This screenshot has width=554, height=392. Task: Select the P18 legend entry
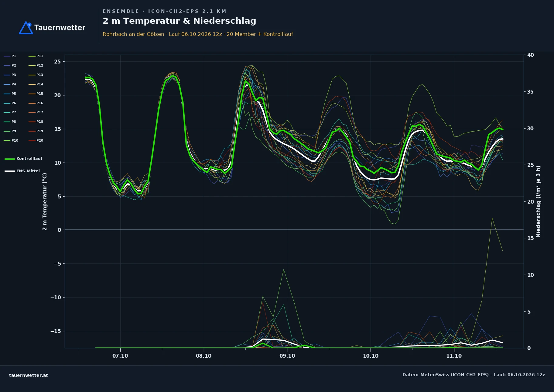click(x=36, y=122)
